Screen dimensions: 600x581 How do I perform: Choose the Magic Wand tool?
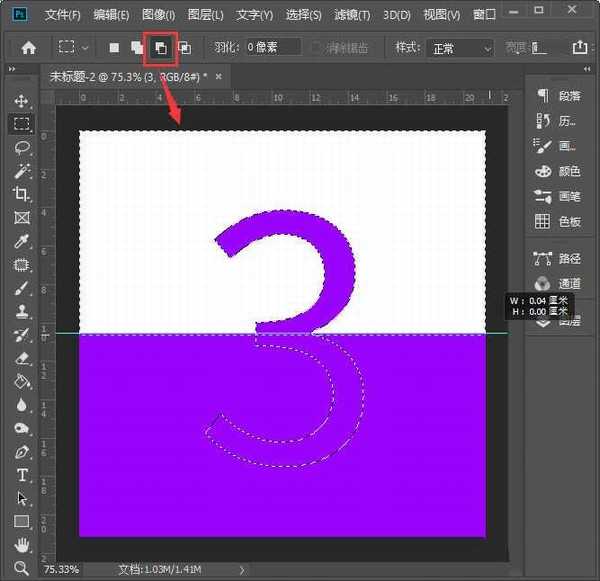(x=21, y=171)
